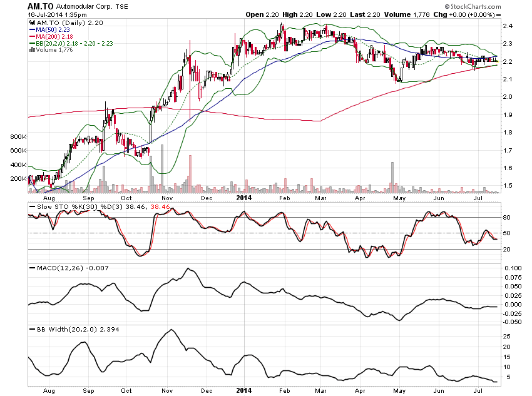Click the 400K volume axis label
The image size is (532, 396).
click(18, 165)
